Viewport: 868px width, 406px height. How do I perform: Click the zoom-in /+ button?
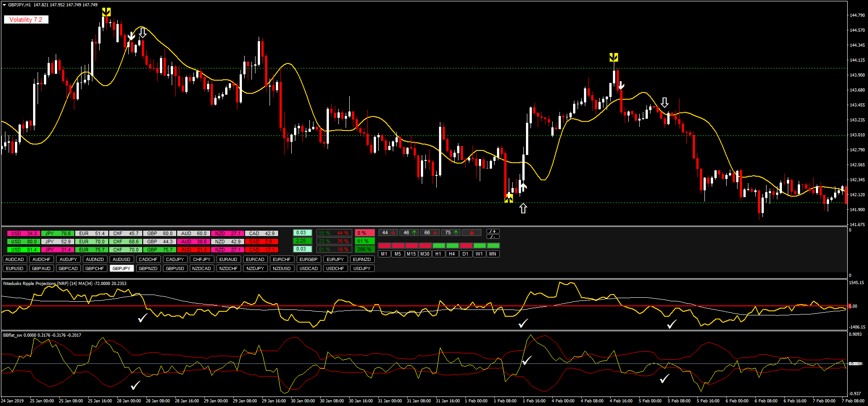(x=493, y=231)
